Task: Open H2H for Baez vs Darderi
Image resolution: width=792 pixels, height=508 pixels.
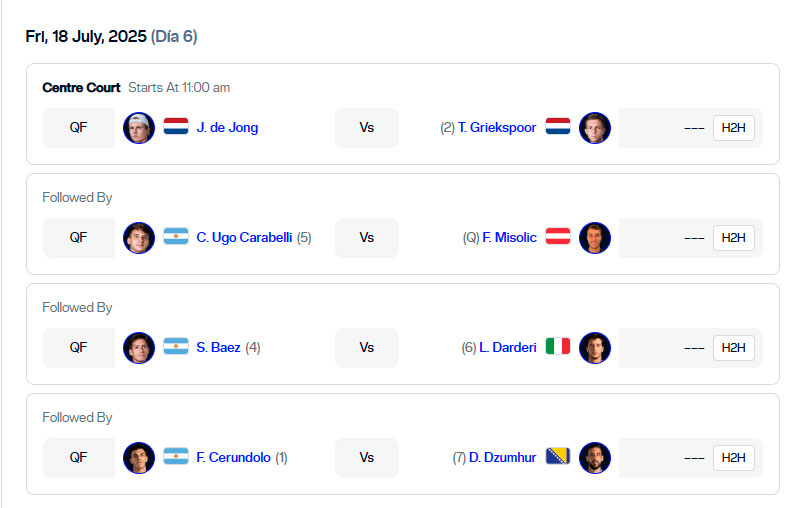Action: 733,348
